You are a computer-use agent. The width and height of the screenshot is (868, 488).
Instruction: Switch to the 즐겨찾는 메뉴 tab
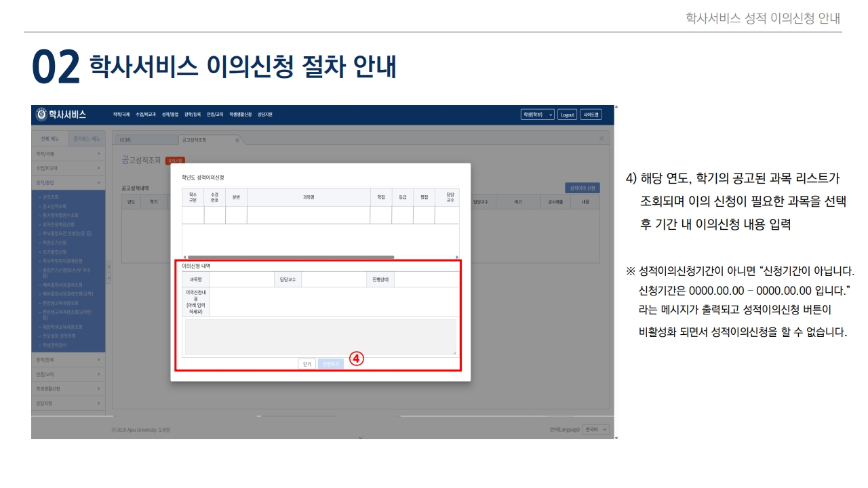click(x=87, y=139)
